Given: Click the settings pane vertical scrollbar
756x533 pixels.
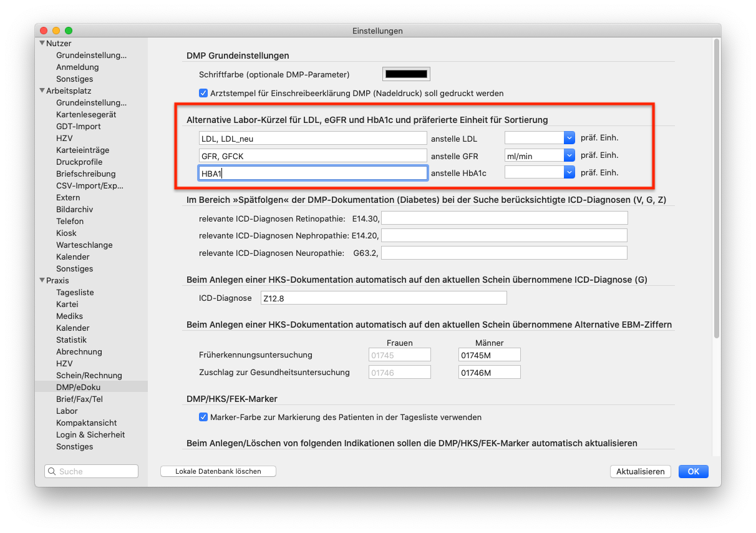Looking at the screenshot, I should click(x=717, y=188).
